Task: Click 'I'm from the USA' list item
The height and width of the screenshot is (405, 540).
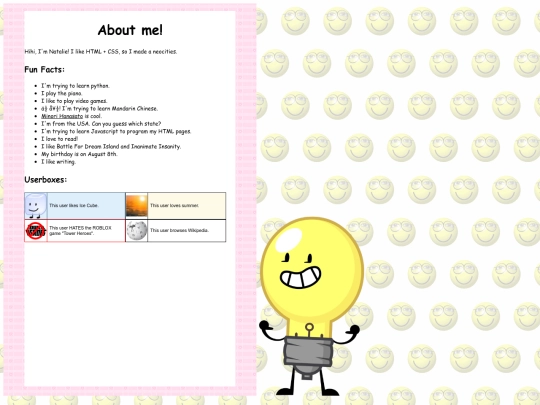Action: (101, 124)
